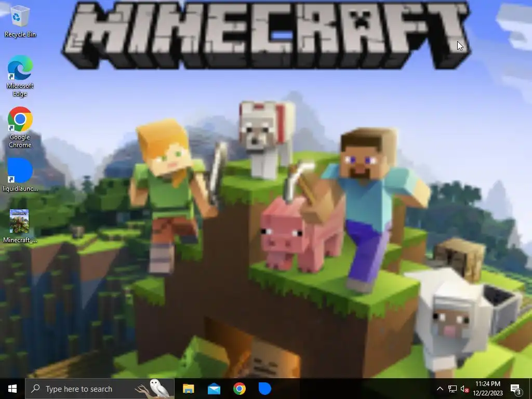The width and height of the screenshot is (532, 399).
Task: Open the Mail app from the taskbar
Action: pos(214,389)
